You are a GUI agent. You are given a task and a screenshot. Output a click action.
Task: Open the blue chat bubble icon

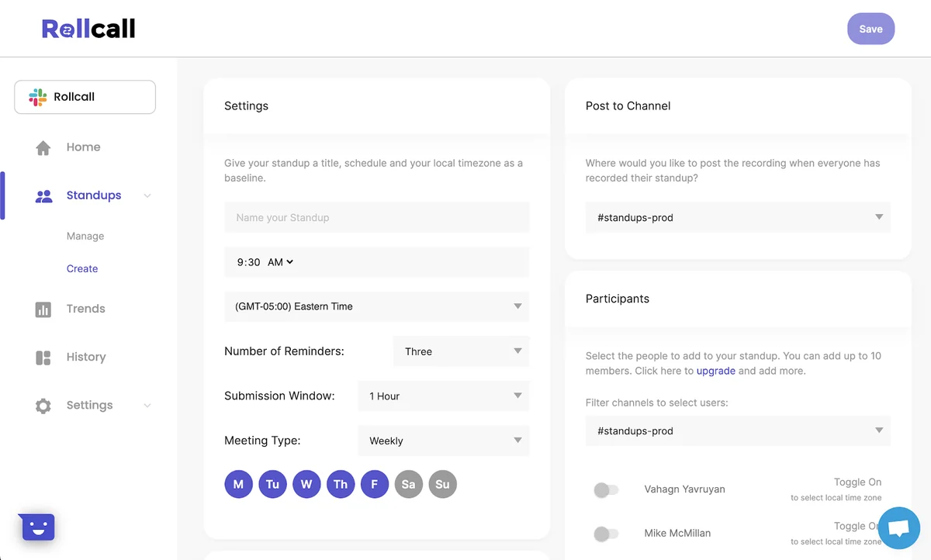pyautogui.click(x=898, y=528)
